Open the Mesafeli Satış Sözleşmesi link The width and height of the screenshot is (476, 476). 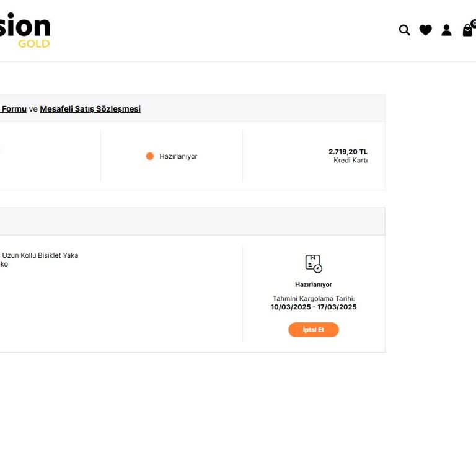pyautogui.click(x=90, y=108)
